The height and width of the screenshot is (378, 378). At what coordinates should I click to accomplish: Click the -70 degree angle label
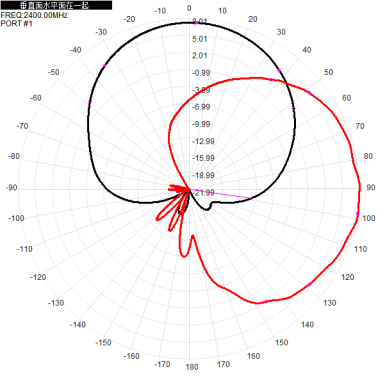pos(22,126)
